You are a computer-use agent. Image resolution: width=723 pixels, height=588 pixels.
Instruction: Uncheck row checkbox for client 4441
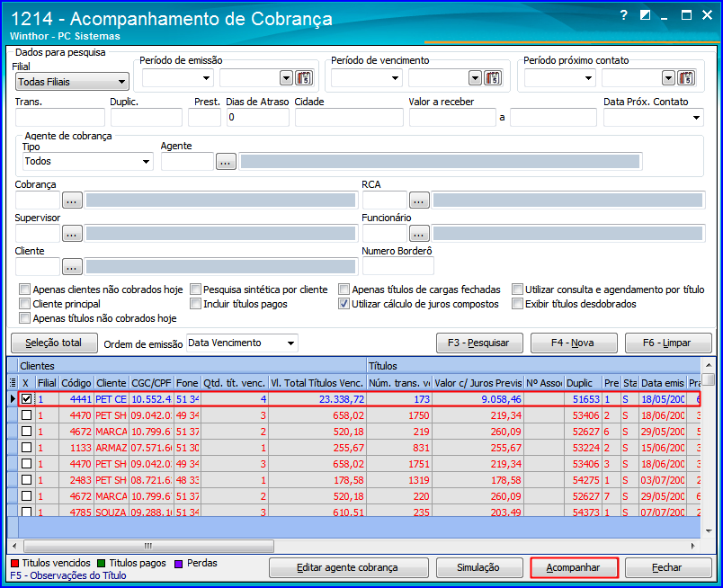pos(27,398)
